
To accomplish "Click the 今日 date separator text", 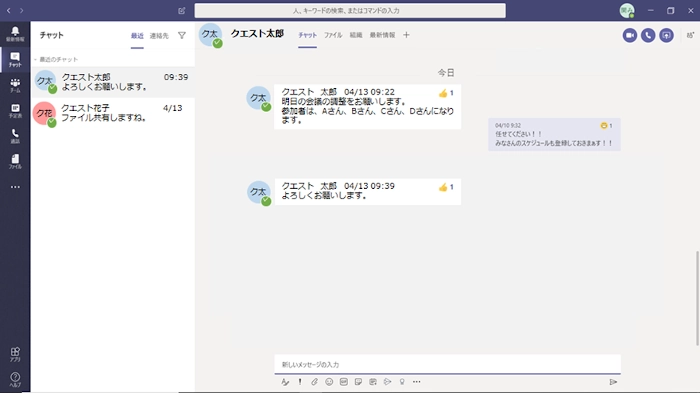I will [446, 73].
